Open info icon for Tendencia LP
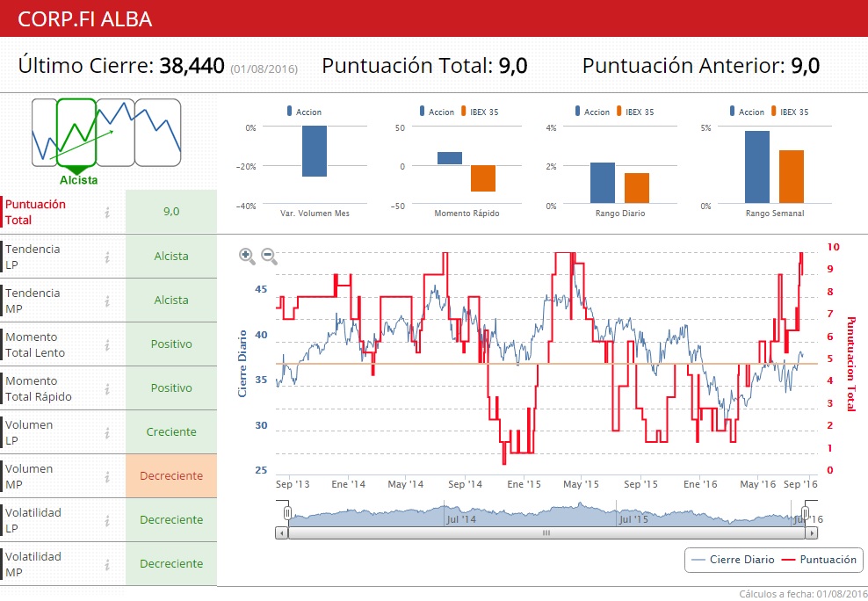 (x=107, y=257)
